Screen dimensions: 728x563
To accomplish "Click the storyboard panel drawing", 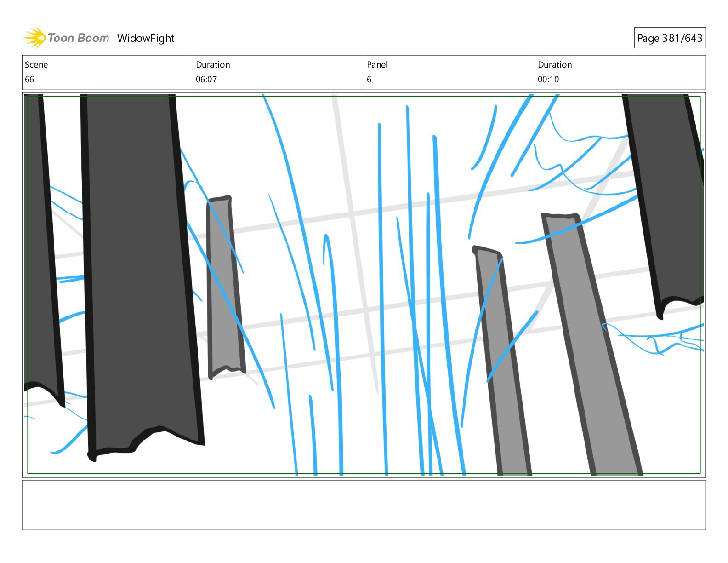I will [x=364, y=285].
